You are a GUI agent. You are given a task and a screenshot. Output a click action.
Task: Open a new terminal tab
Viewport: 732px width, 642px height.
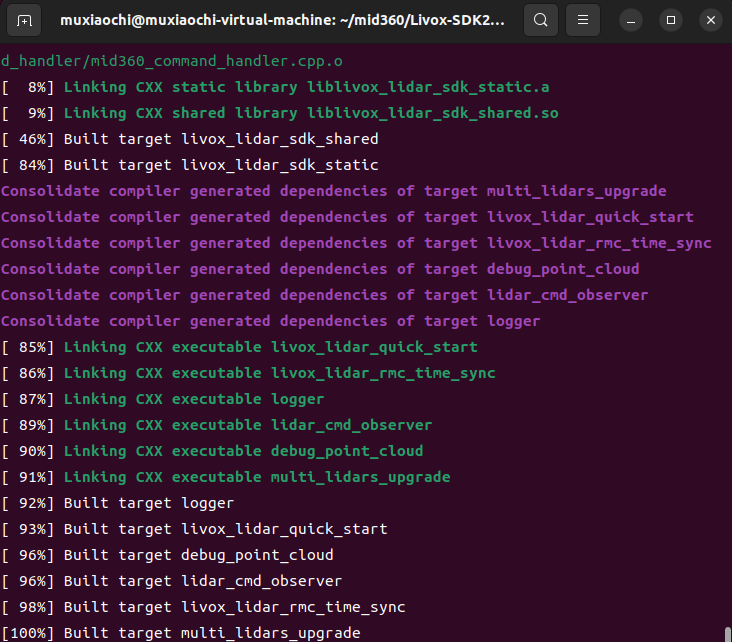pos(24,20)
